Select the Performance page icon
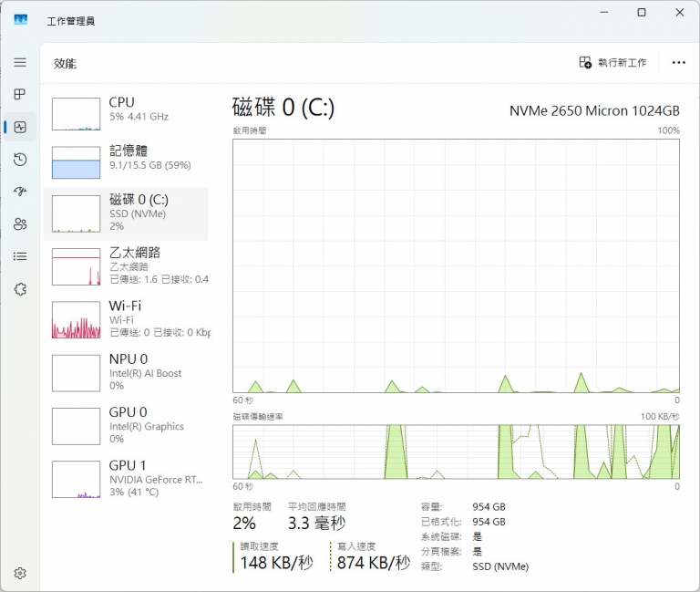 coord(20,127)
